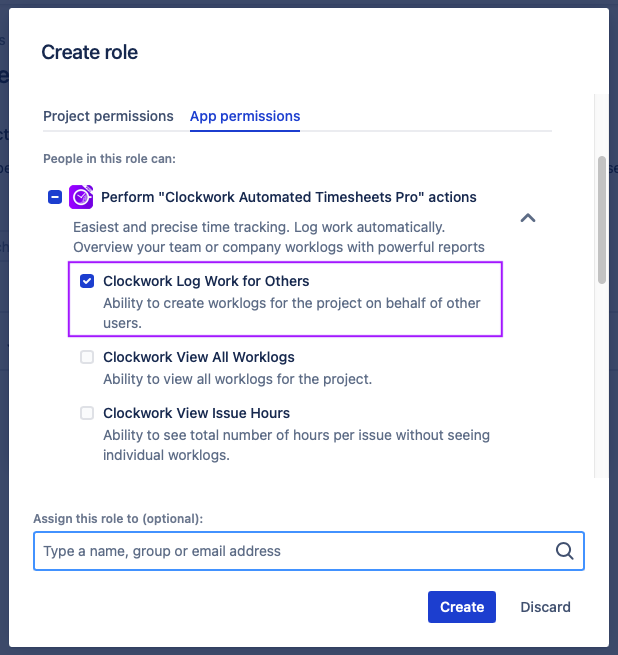Click the Clockwork app logo icon
Screen dimensions: 618x655
coord(81,197)
